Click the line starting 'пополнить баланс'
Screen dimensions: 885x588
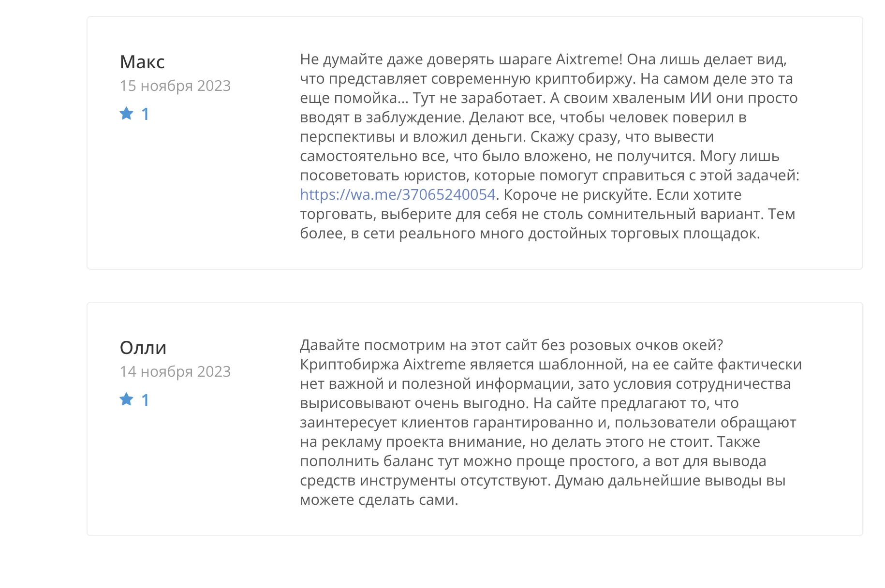pyautogui.click(x=533, y=461)
